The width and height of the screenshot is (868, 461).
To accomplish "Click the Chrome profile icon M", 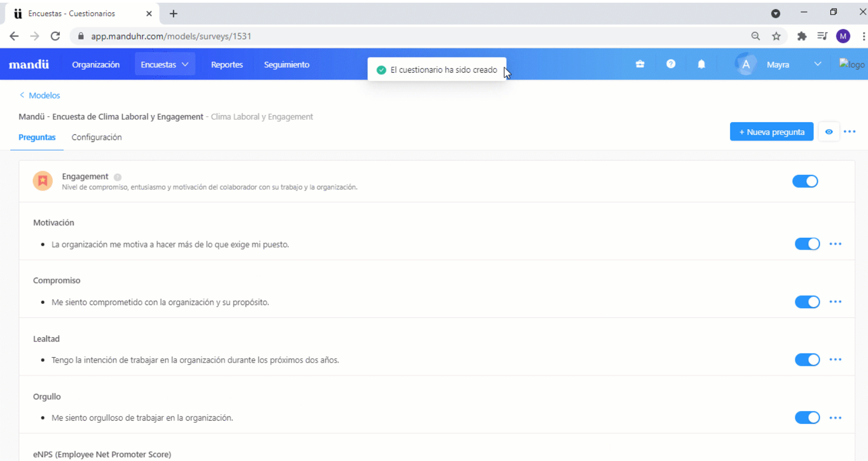I will [x=843, y=36].
